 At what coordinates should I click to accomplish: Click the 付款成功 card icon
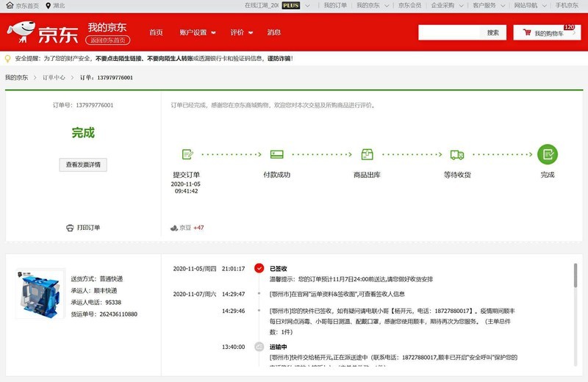pos(277,154)
